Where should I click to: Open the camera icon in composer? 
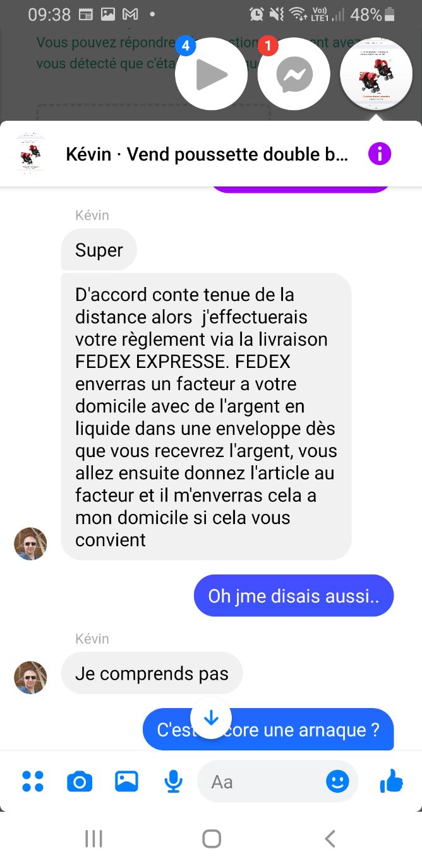click(80, 782)
